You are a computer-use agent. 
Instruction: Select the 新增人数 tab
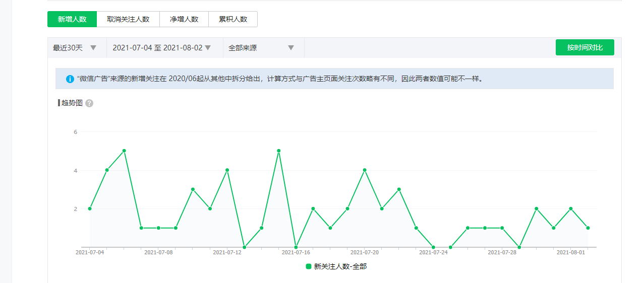click(72, 19)
